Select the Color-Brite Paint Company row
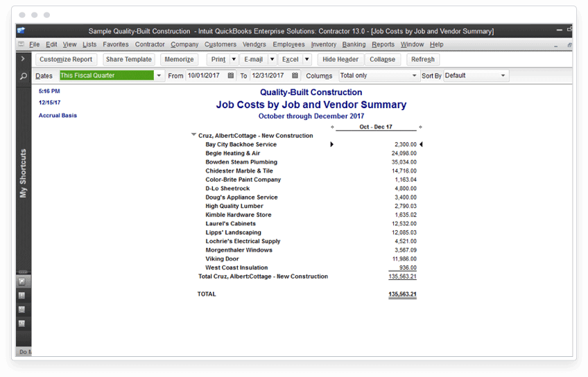This screenshot has width=588, height=377. (x=311, y=179)
